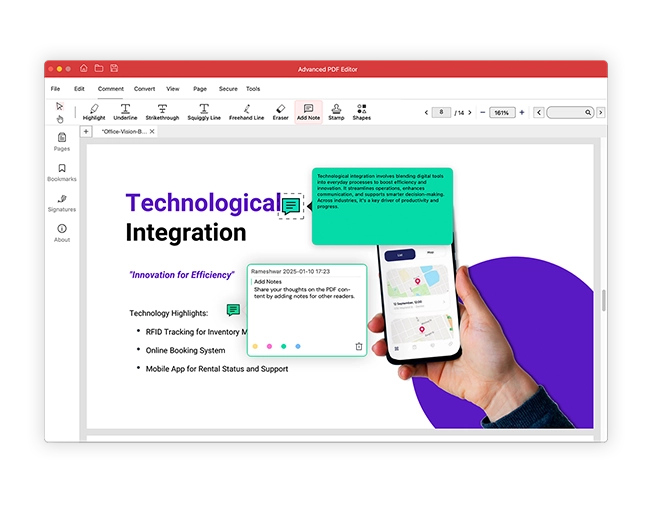This screenshot has width=652, height=506.
Task: Open the Convert menu
Action: [144, 89]
